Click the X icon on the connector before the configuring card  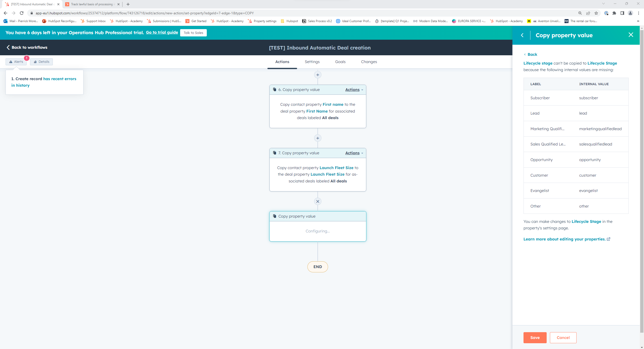coord(317,201)
